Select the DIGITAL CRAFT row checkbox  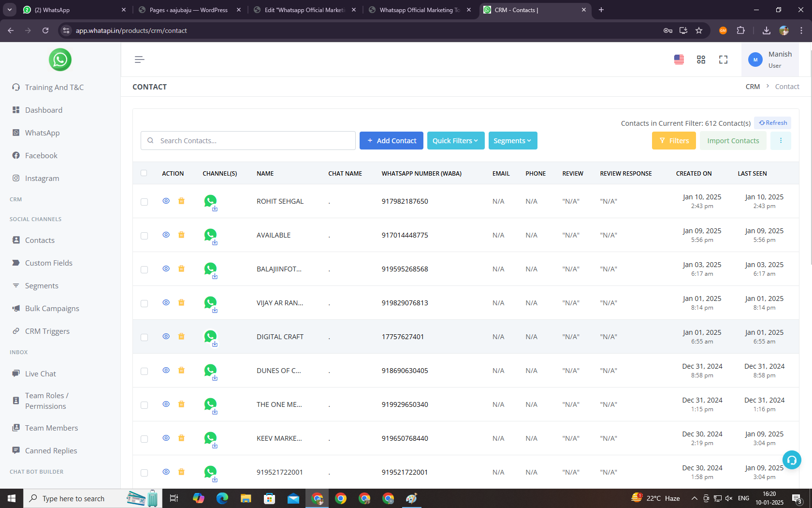[x=144, y=337]
